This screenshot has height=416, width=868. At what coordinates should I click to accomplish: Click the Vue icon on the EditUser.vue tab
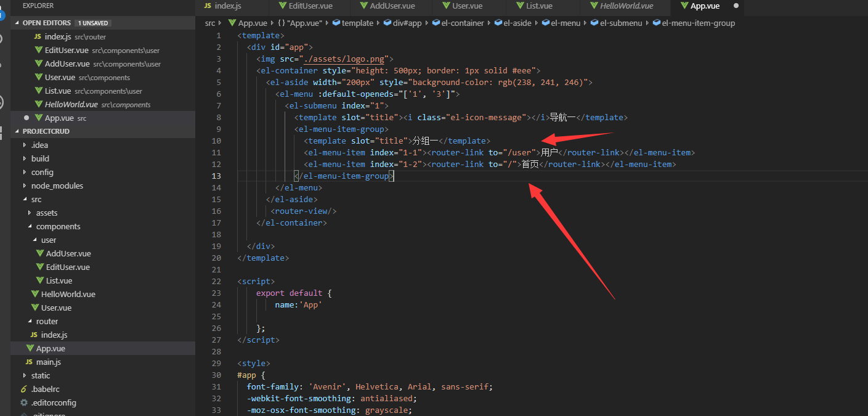point(283,6)
